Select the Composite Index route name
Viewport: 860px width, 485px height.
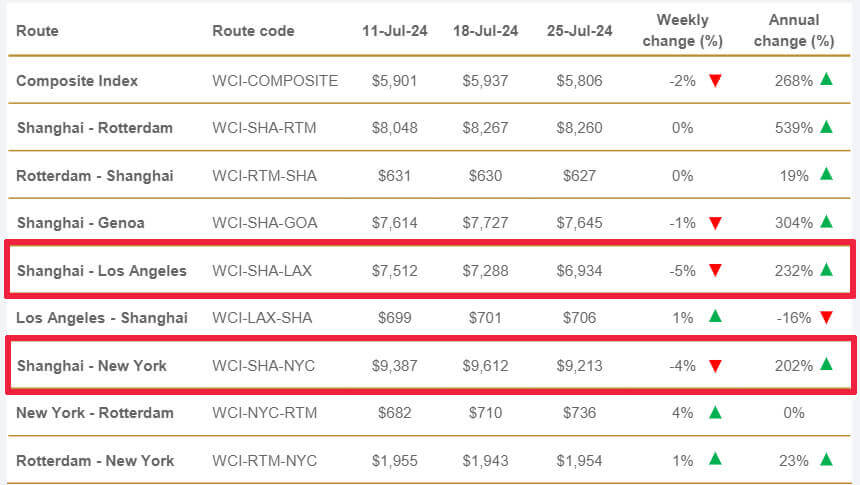[x=77, y=81]
